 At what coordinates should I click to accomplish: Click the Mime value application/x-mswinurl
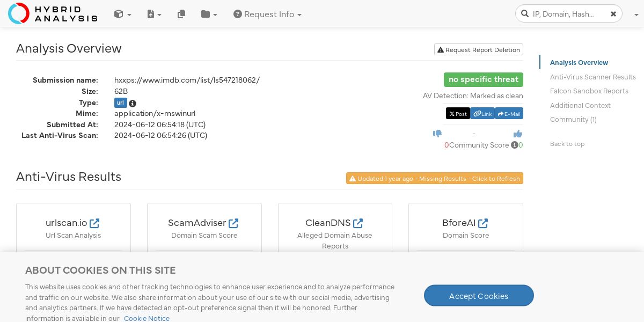tap(155, 113)
